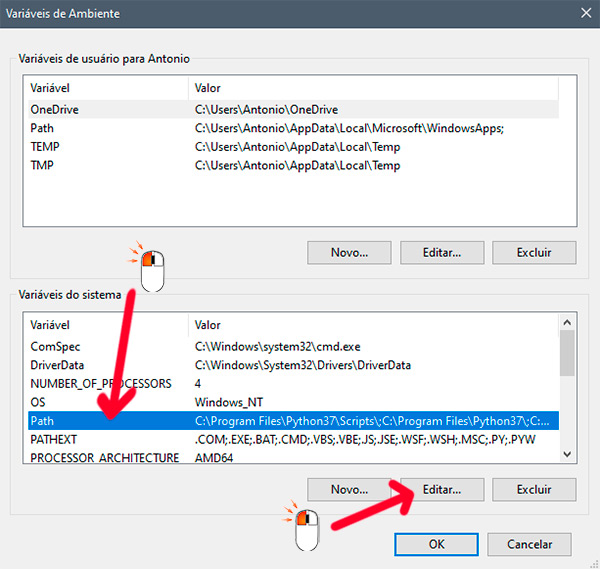Click Editar... under system variables
Viewport: 600px width, 569px height.
coord(442,489)
